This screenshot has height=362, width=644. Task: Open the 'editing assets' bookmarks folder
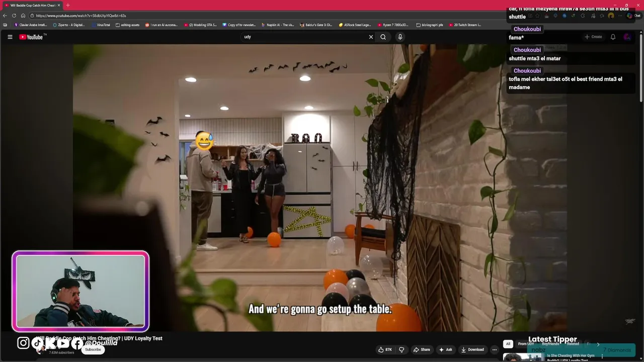[x=128, y=25]
